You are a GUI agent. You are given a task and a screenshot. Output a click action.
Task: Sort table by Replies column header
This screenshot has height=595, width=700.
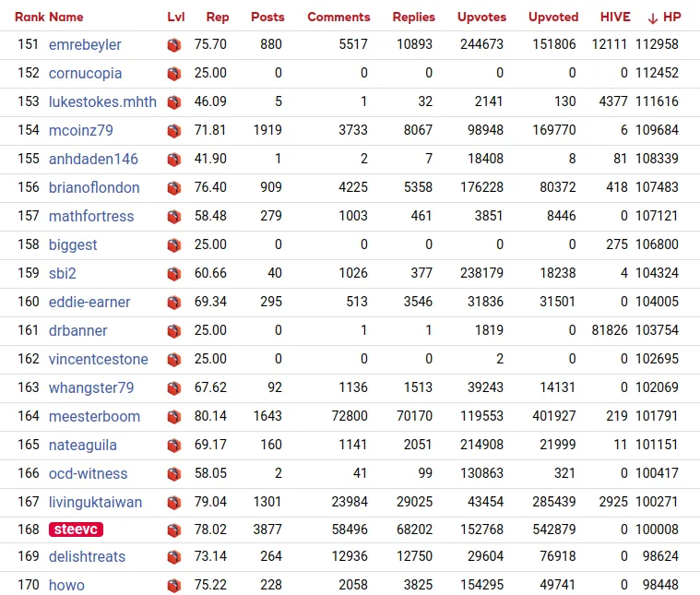click(x=414, y=17)
